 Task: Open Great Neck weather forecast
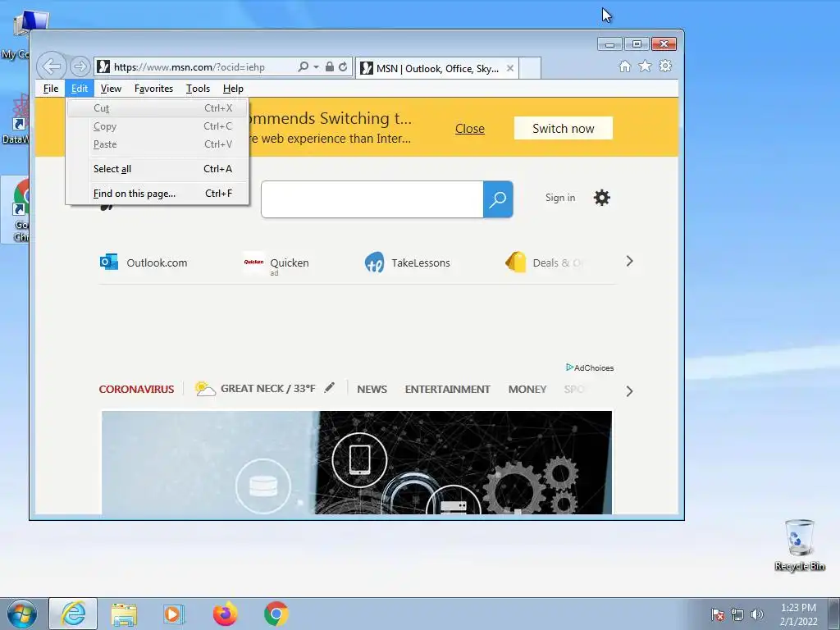[256, 388]
